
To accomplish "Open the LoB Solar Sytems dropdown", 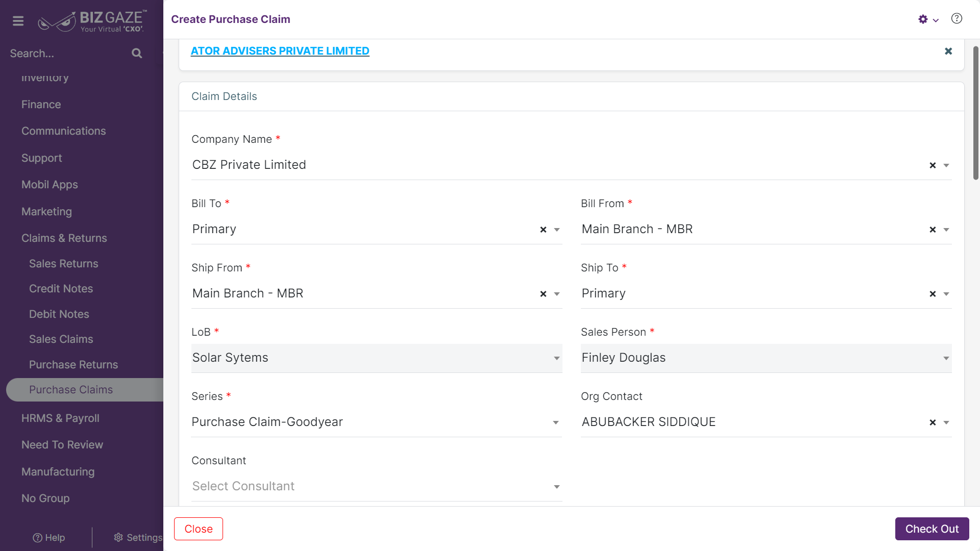I will [x=377, y=358].
